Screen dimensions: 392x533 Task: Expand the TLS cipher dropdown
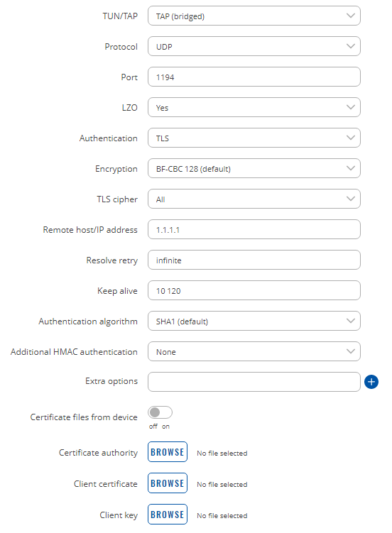coord(254,199)
